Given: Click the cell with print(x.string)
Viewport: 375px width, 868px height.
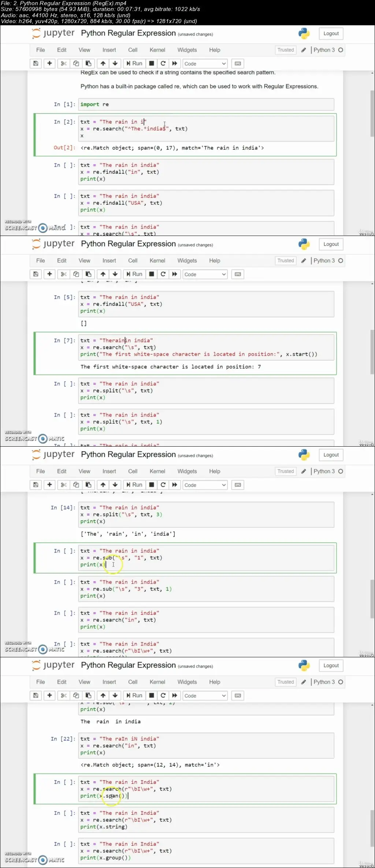Looking at the screenshot, I should point(206,820).
